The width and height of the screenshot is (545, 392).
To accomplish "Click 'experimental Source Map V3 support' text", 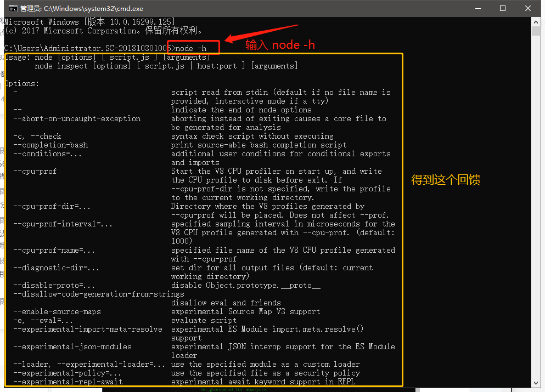I will point(246,312).
